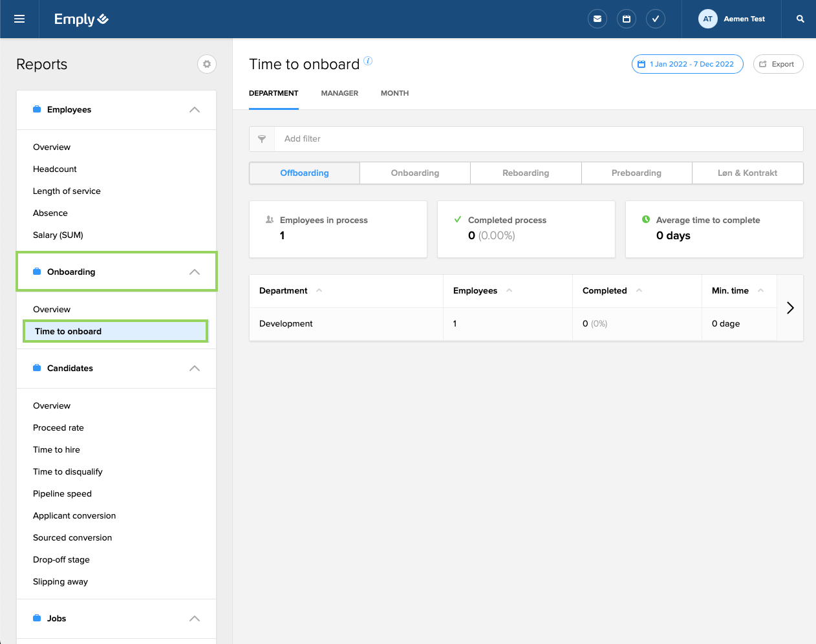Image resolution: width=816 pixels, height=644 pixels.
Task: Click the search magnifier icon
Action: (800, 19)
